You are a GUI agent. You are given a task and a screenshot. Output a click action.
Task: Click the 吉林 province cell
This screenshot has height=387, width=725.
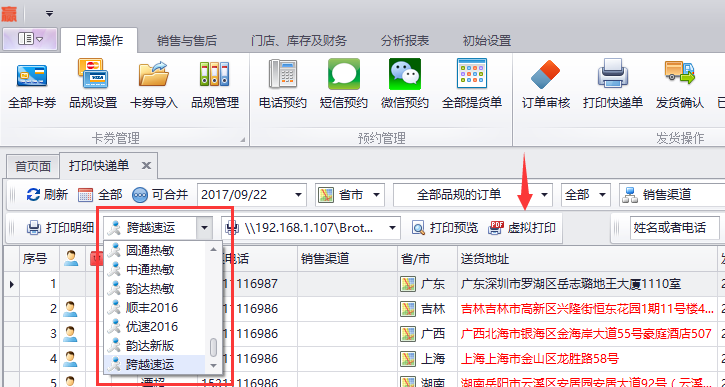pyautogui.click(x=428, y=308)
